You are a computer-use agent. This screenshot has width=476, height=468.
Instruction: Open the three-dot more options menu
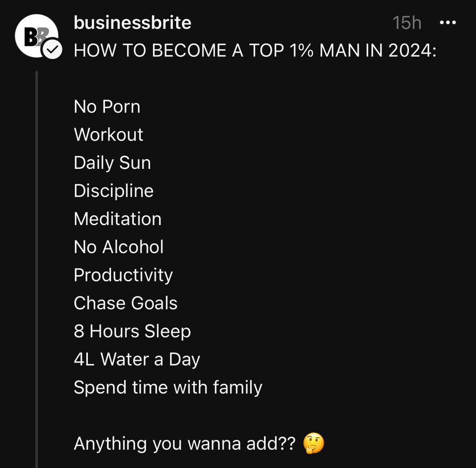[x=448, y=23]
